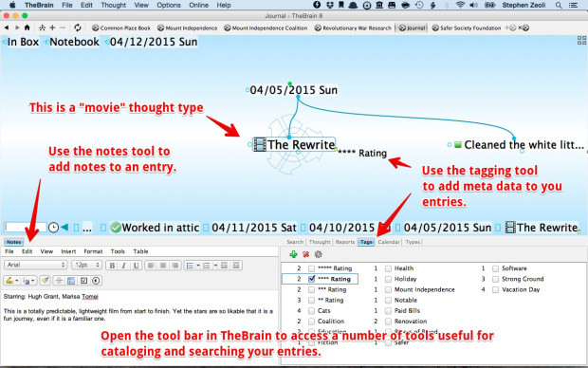Uncheck the **** Rating tag checkbox
The width and height of the screenshot is (588, 368).
(312, 279)
